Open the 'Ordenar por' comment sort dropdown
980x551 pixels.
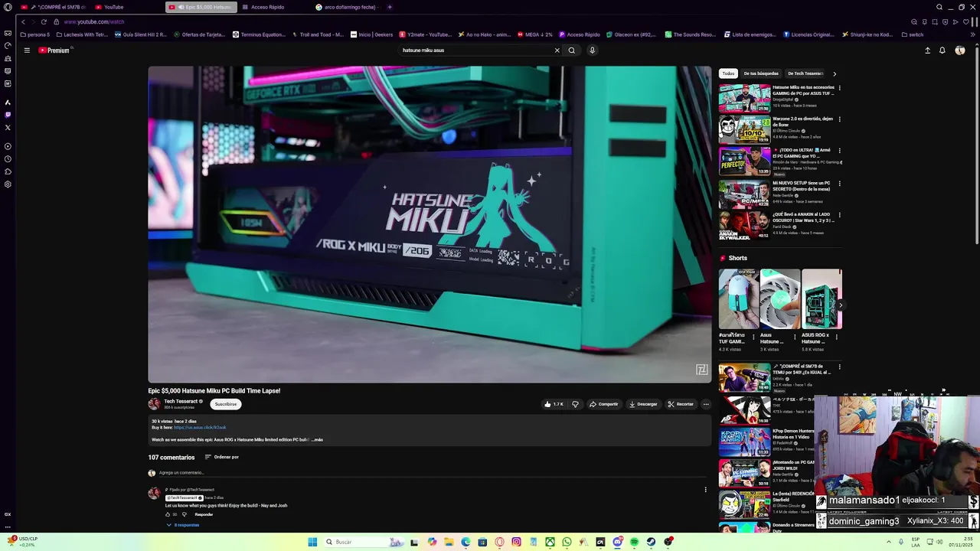tap(222, 457)
